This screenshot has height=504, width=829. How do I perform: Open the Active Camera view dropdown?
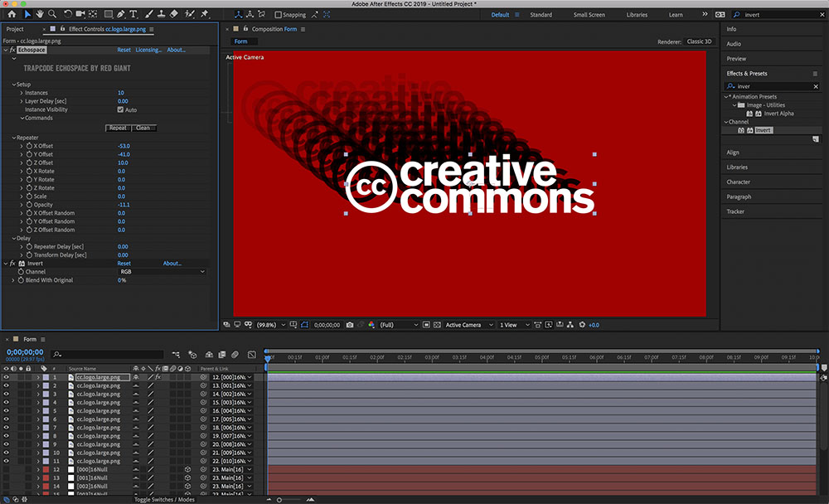pyautogui.click(x=469, y=325)
